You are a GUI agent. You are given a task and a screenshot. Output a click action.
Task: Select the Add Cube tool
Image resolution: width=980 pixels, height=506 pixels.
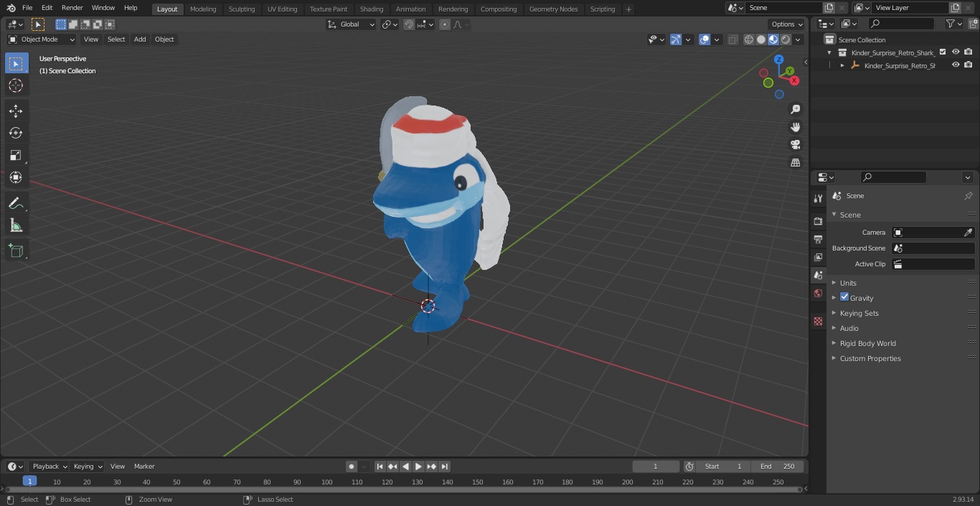pyautogui.click(x=16, y=250)
